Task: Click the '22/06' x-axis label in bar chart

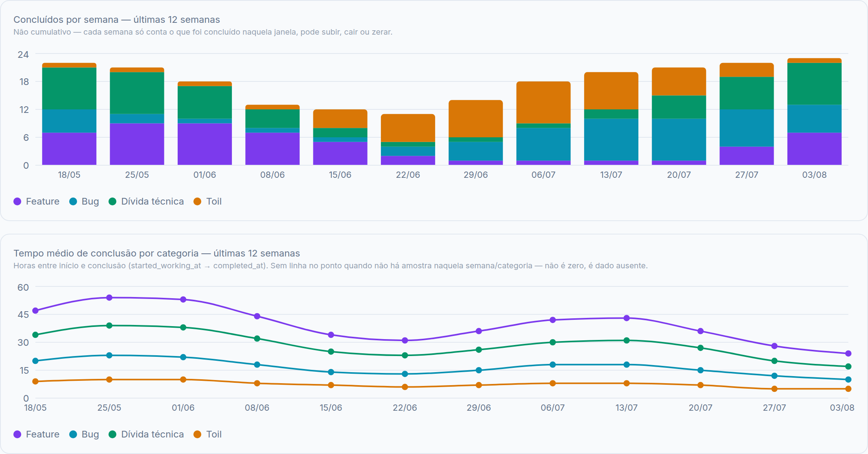Action: pyautogui.click(x=408, y=175)
